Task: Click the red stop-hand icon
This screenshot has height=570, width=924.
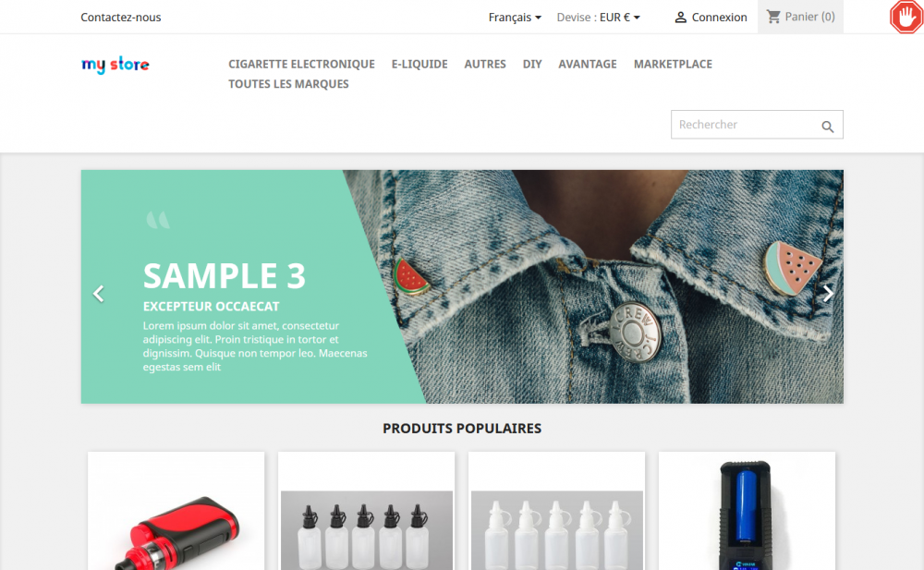Action: (906, 17)
